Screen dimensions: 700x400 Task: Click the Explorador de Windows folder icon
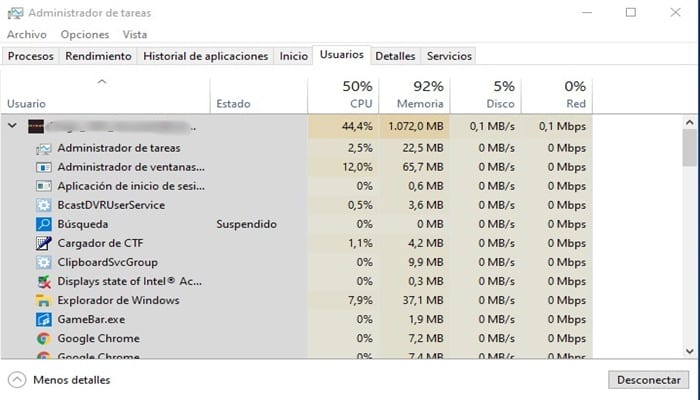[x=43, y=300]
